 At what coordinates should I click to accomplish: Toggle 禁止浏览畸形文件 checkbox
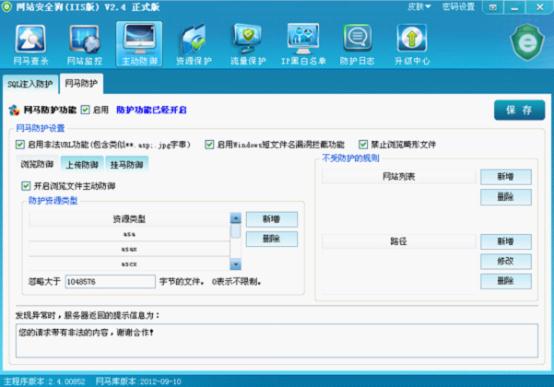point(363,144)
